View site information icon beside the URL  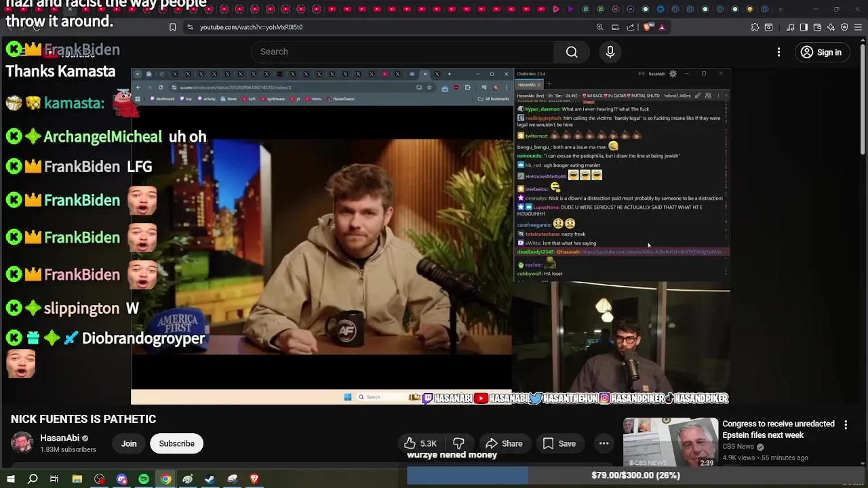coord(190,27)
